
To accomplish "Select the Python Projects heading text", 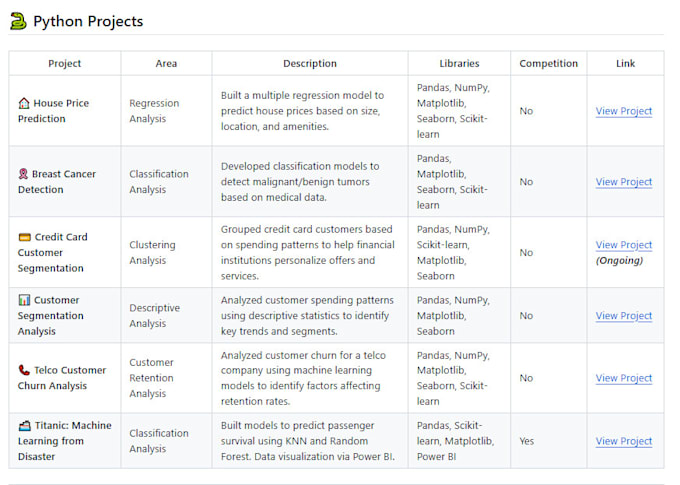I will 88,21.
